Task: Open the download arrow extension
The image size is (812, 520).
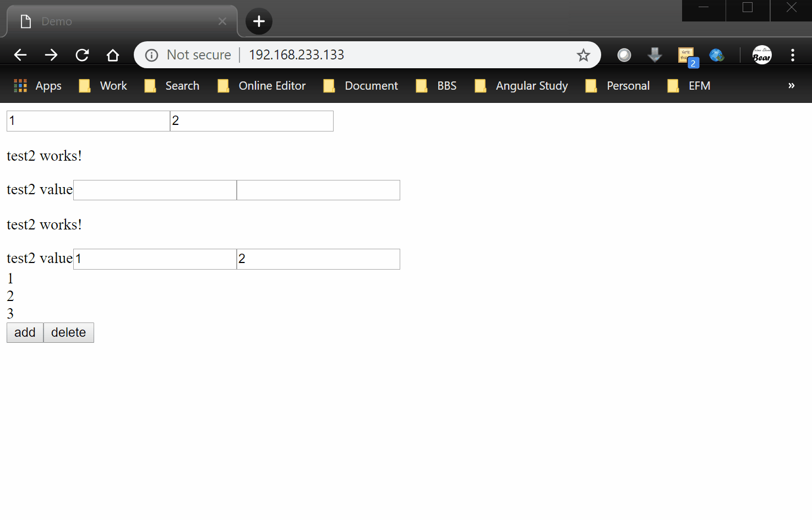Action: (x=655, y=55)
